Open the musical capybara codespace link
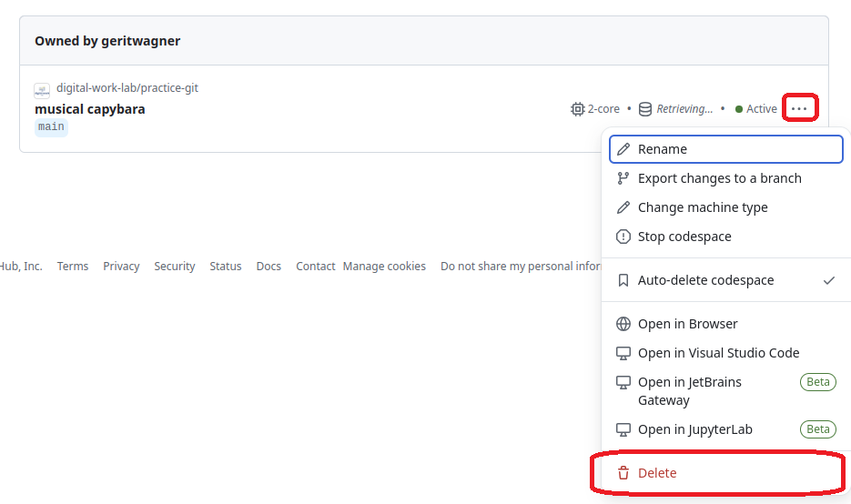This screenshot has width=851, height=504. pyautogui.click(x=90, y=109)
